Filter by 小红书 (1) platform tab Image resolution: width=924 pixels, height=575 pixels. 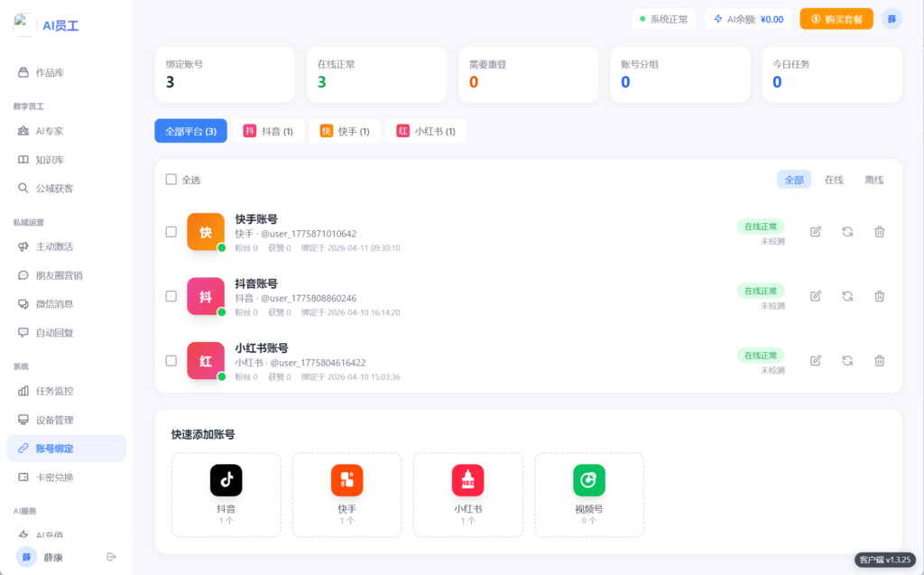point(426,132)
